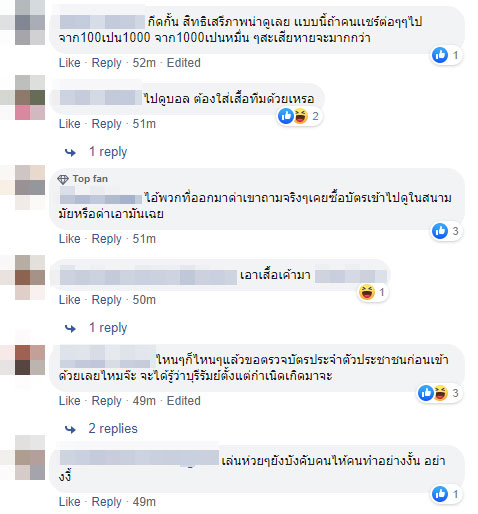Click 'Edited' on the 49m comment
478x514 pixels.
(184, 401)
